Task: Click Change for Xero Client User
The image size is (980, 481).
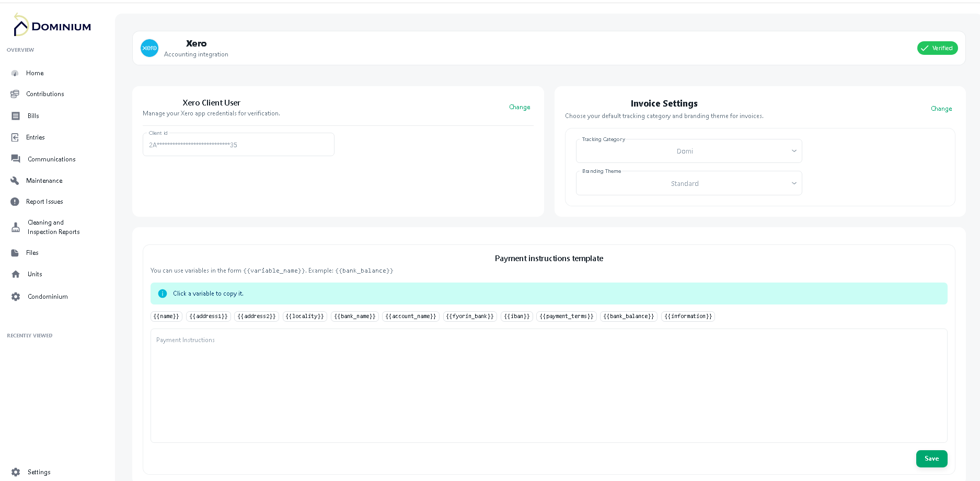Action: coord(520,107)
